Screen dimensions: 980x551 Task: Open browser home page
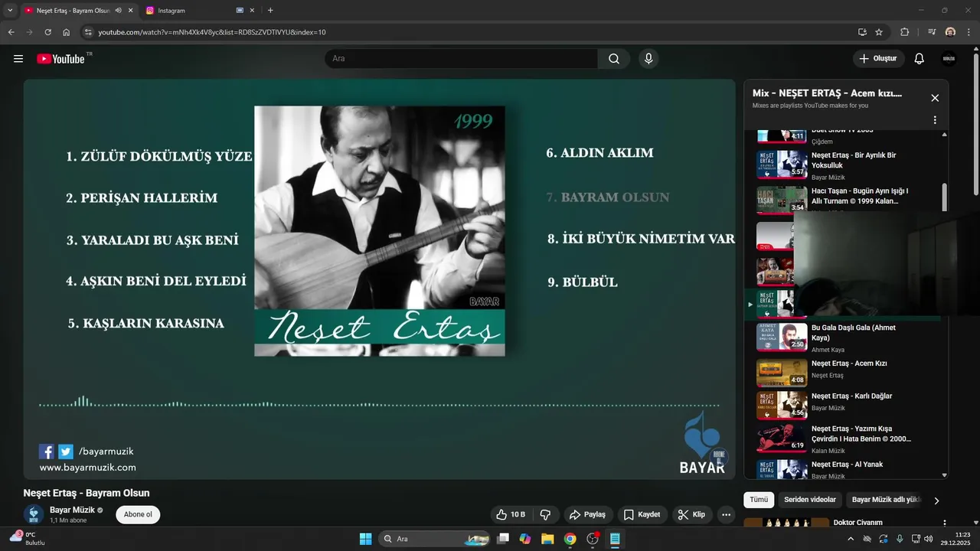tap(67, 32)
